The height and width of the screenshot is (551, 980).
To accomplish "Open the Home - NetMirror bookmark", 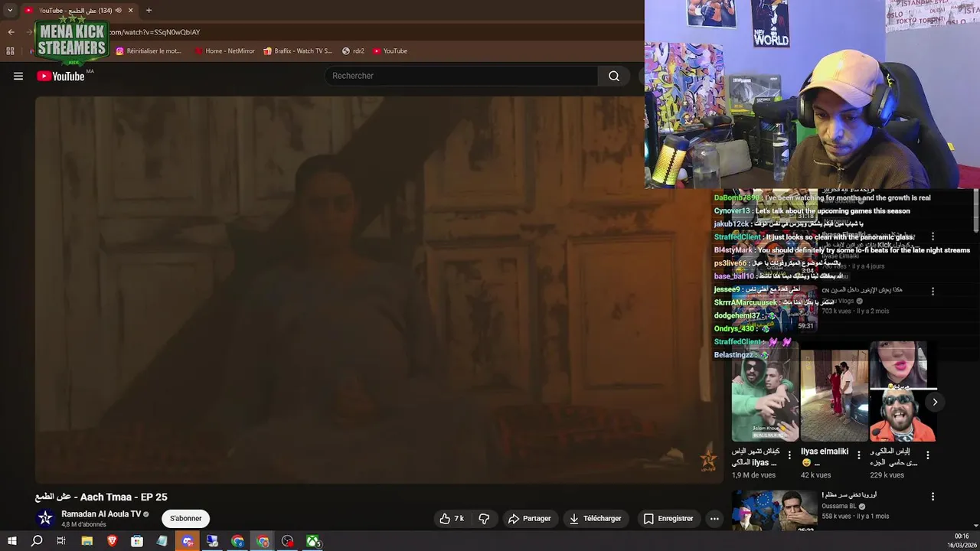I will (224, 51).
